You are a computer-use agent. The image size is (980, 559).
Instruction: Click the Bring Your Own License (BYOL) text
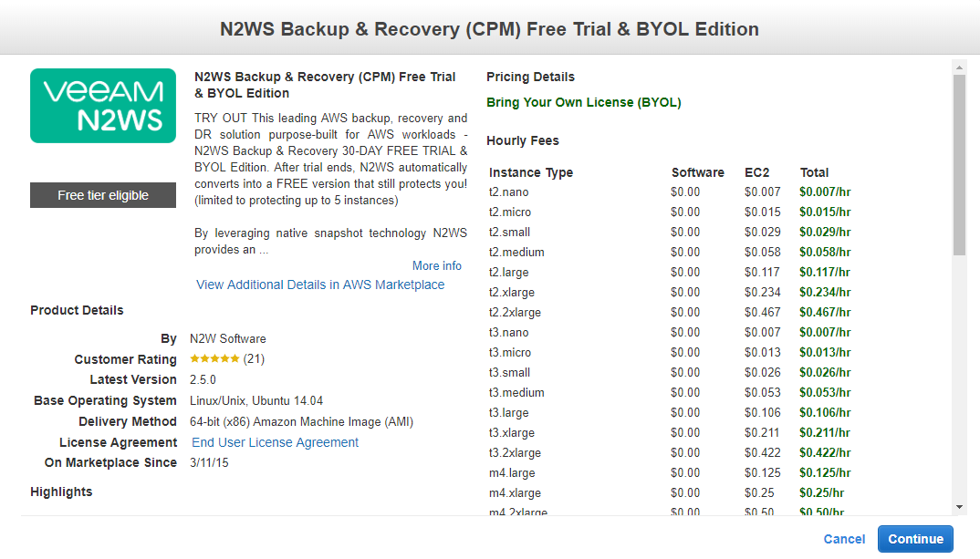pos(584,102)
